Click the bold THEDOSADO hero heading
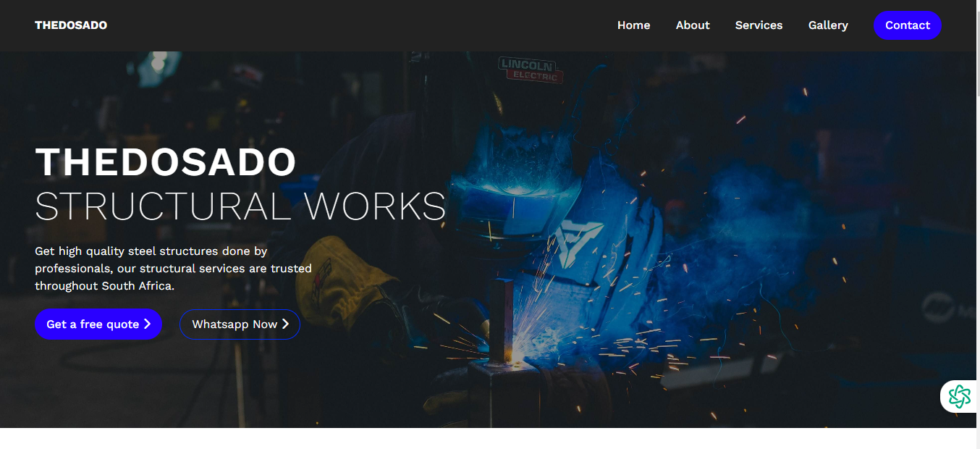This screenshot has height=449, width=980. tap(166, 161)
